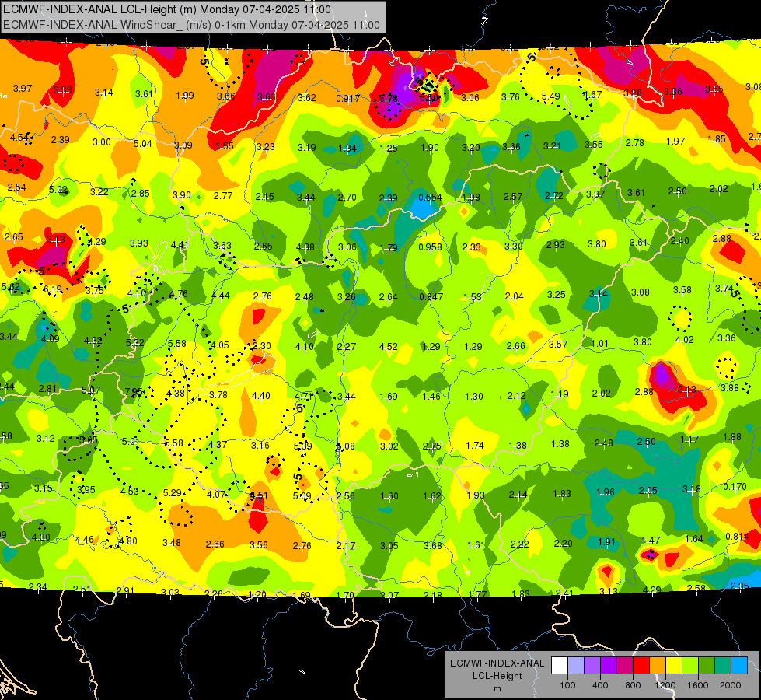Click the wind shear value 0.847

click(431, 296)
